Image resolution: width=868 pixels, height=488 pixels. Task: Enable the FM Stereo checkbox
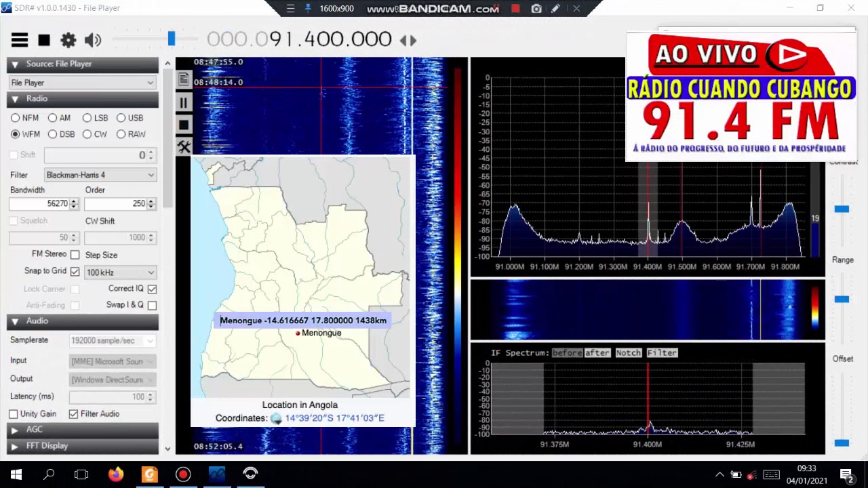click(x=75, y=255)
